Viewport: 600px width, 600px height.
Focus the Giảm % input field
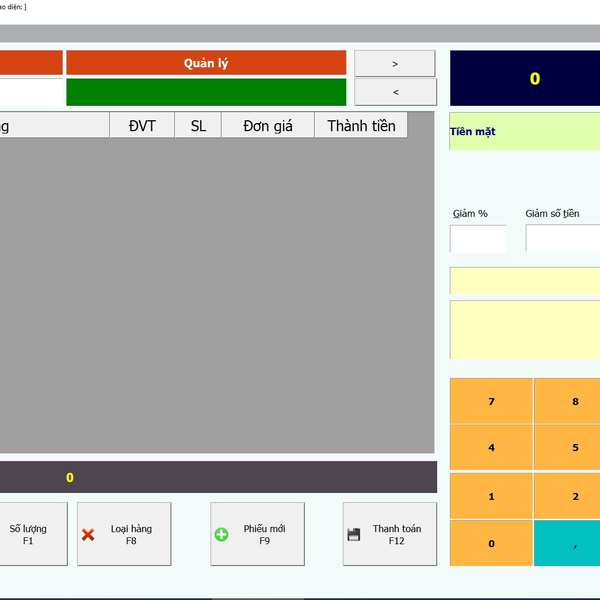click(x=478, y=239)
